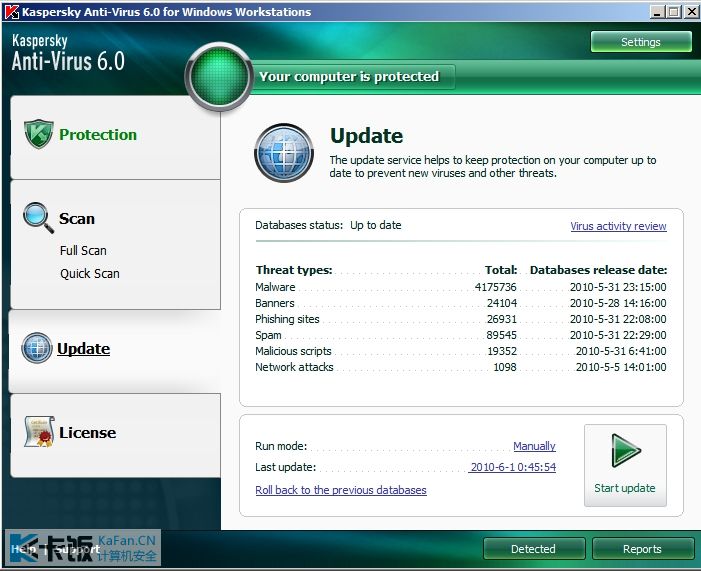Click the Network attacks label
This screenshot has height=571, width=701.
pos(294,367)
